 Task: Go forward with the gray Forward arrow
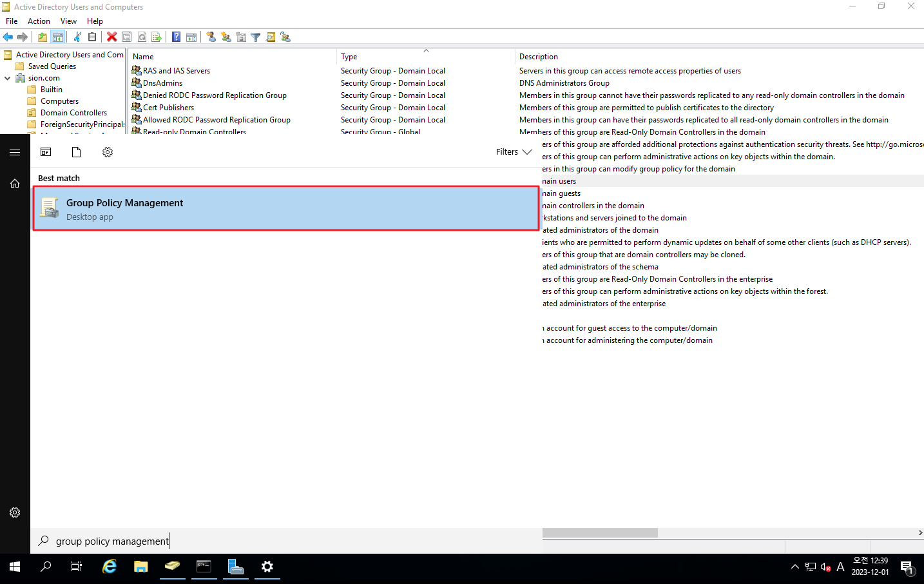23,37
